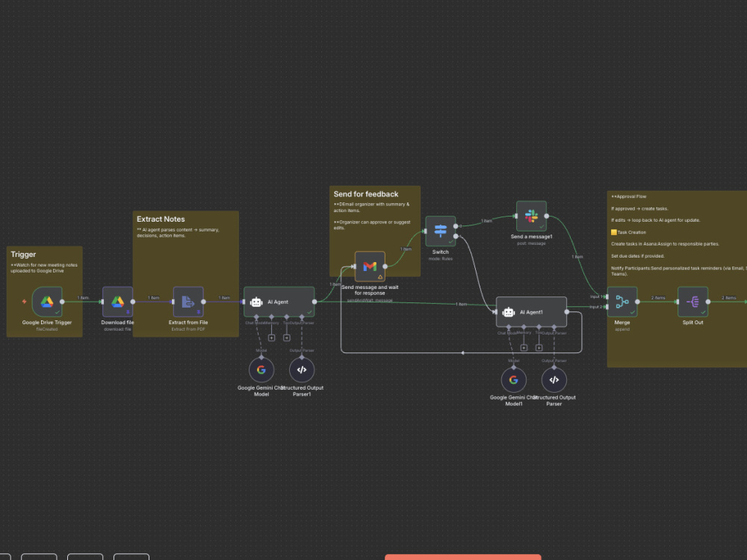This screenshot has height=560, width=747.
Task: Click Gmail node output handle
Action: [385, 267]
